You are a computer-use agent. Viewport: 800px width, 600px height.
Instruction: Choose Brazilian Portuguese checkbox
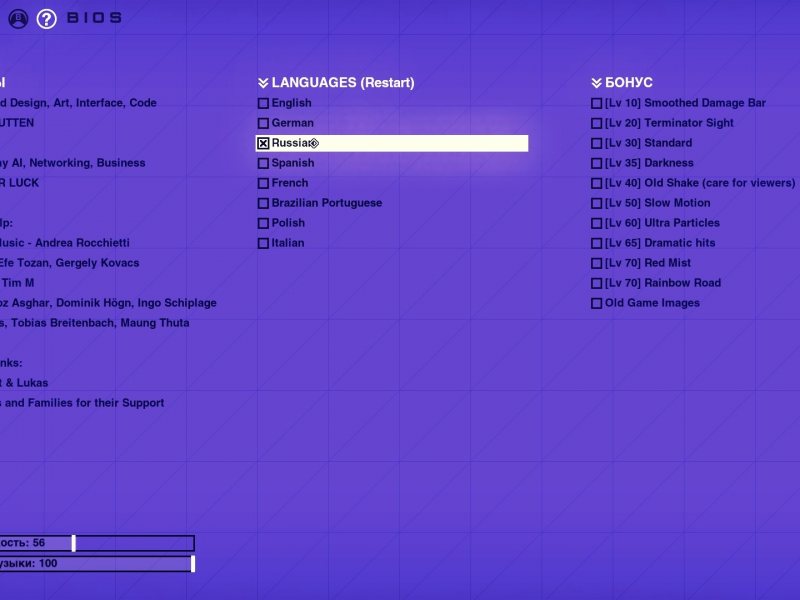pos(263,203)
